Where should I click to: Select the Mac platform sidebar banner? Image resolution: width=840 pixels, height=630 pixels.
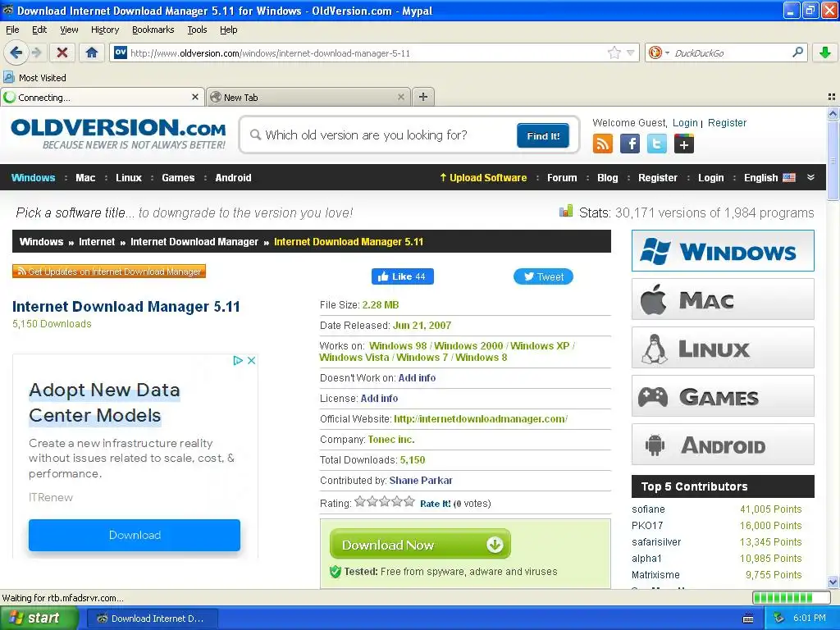[723, 299]
